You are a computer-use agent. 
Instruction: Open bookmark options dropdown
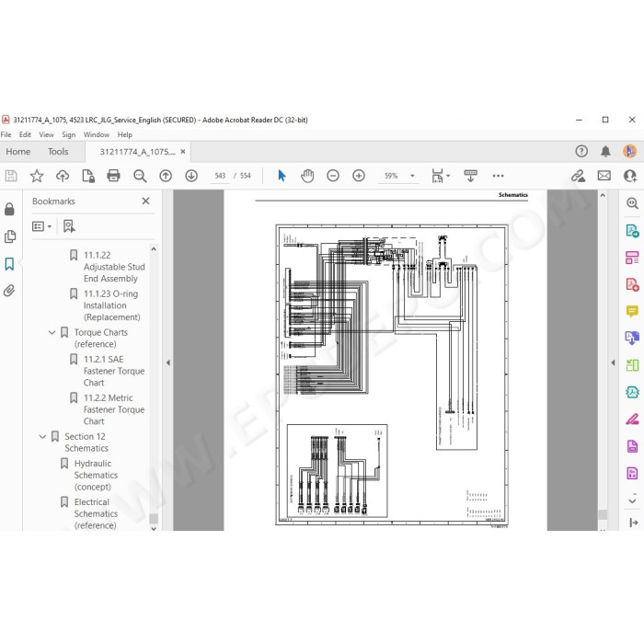coord(41,226)
